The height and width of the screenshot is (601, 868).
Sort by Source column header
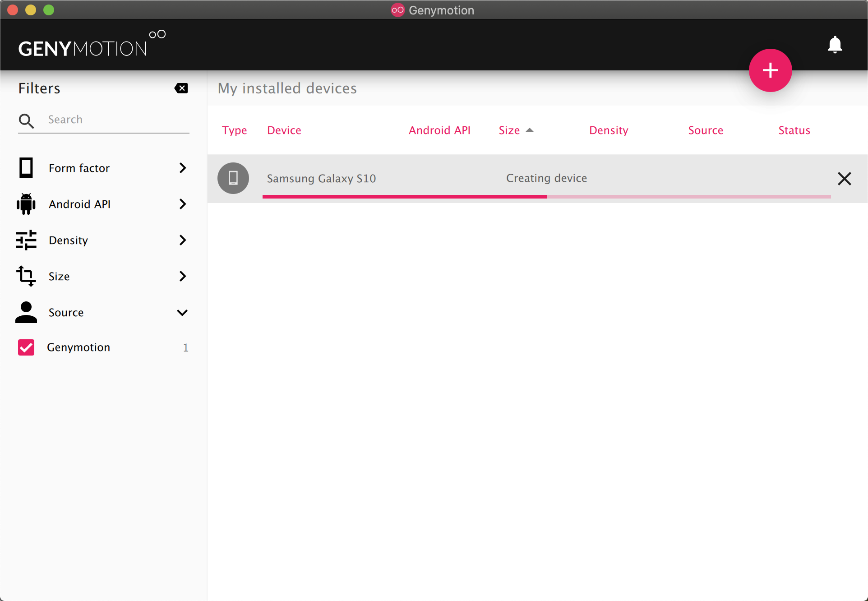(706, 130)
